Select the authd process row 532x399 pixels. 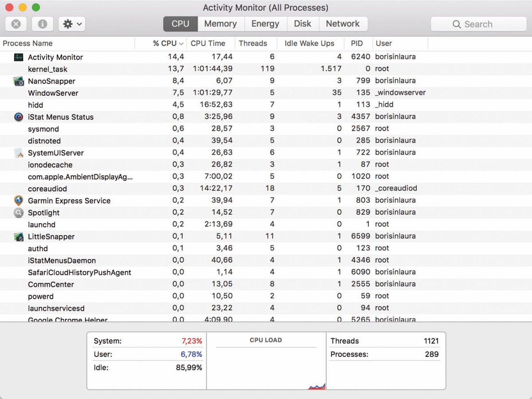266,248
